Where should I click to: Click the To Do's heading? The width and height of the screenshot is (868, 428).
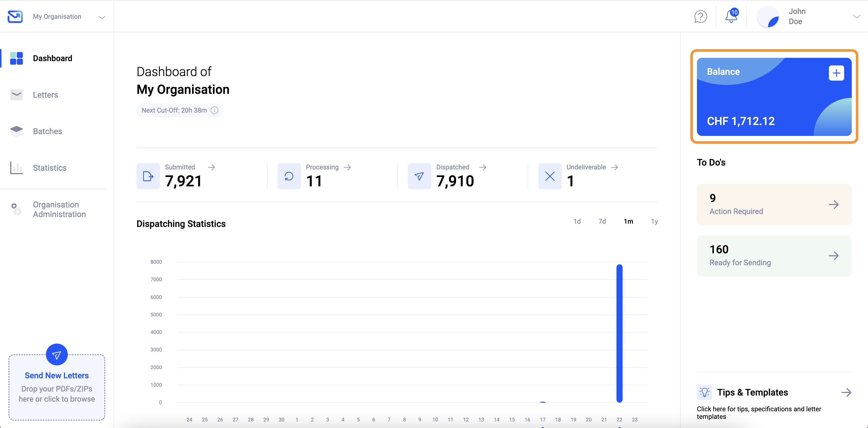pos(711,162)
